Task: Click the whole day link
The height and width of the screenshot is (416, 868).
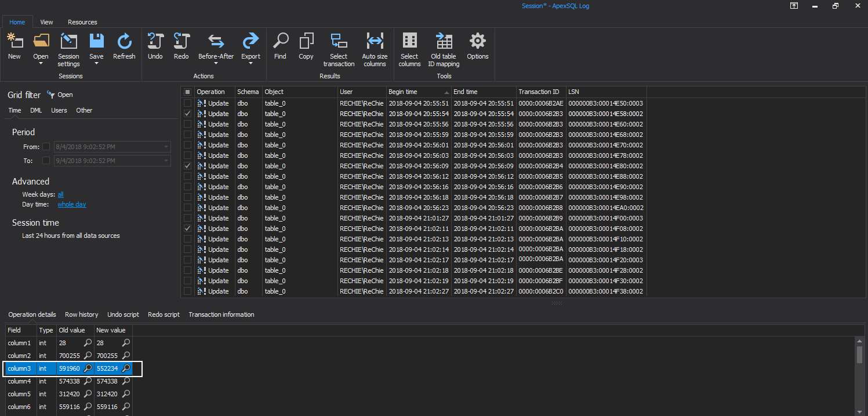Action: tap(71, 204)
